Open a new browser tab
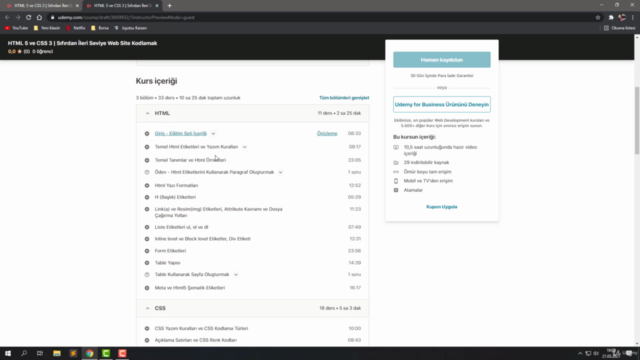The image size is (640, 360). pyautogui.click(x=169, y=6)
